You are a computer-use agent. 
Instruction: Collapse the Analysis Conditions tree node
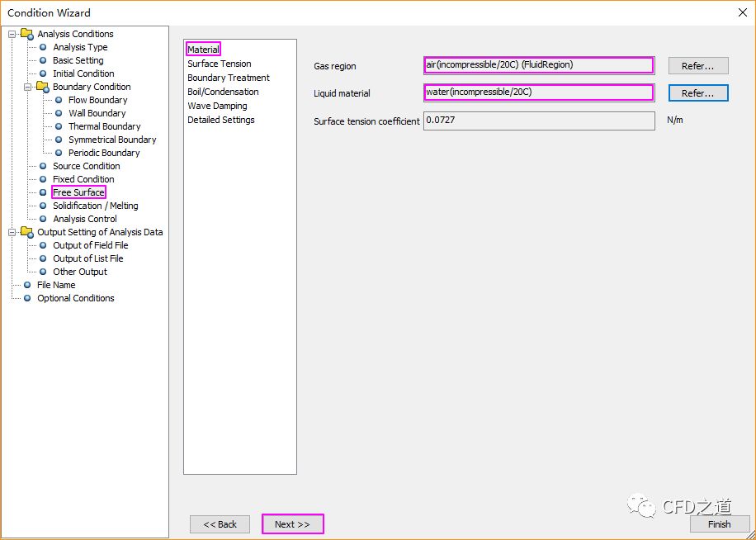12,34
